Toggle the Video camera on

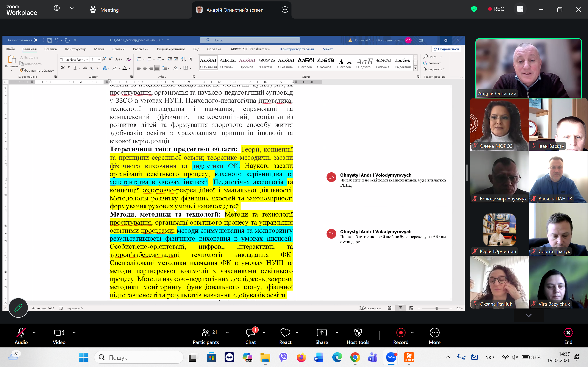(x=59, y=336)
